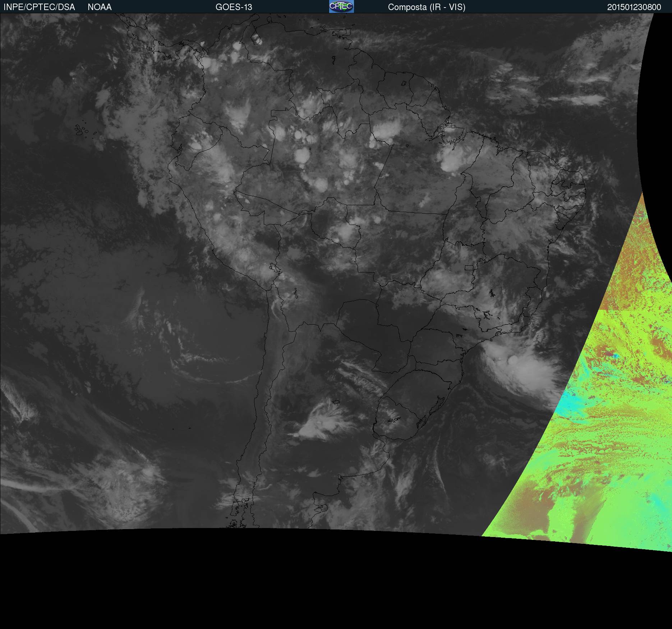Click the Composta (IR - VIS) title
The height and width of the screenshot is (629, 672).
pyautogui.click(x=427, y=7)
